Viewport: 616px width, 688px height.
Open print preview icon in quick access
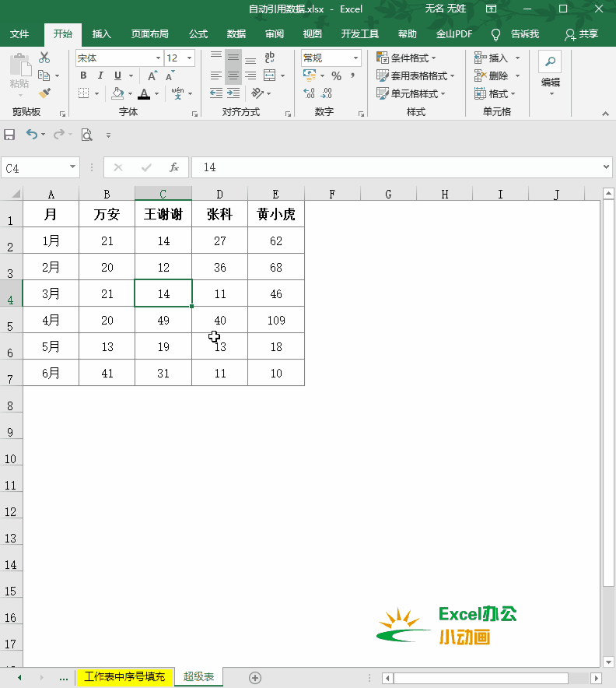click(87, 135)
